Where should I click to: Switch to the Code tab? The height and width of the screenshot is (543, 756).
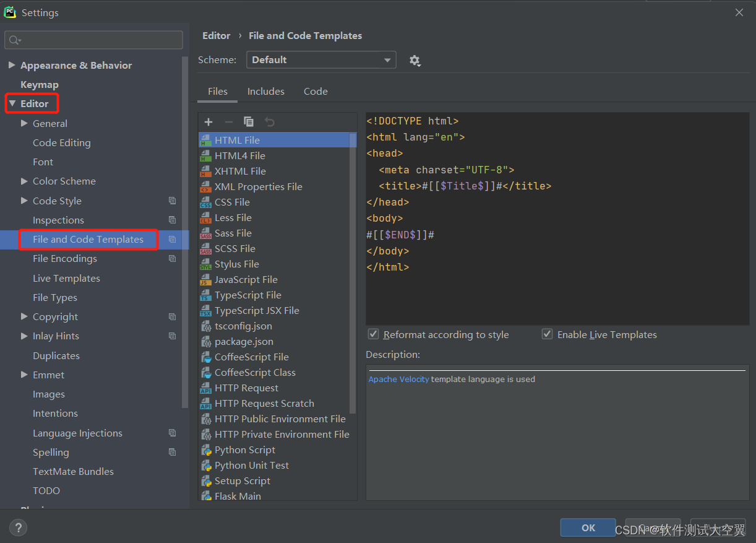point(316,92)
